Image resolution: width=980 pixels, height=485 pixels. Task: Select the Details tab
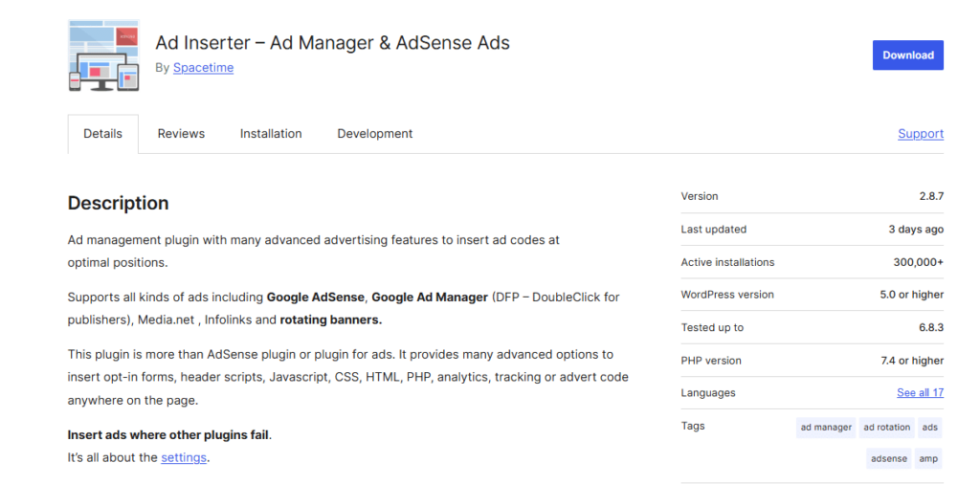pos(102,134)
